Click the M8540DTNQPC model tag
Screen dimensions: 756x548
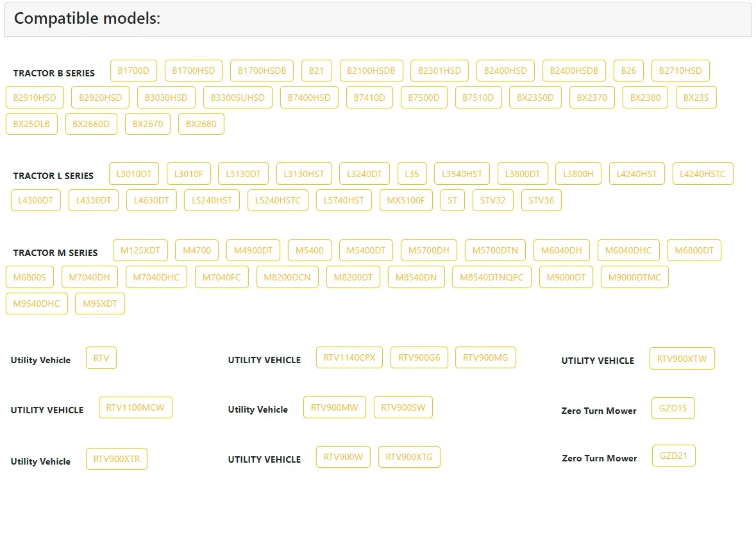pos(492,277)
